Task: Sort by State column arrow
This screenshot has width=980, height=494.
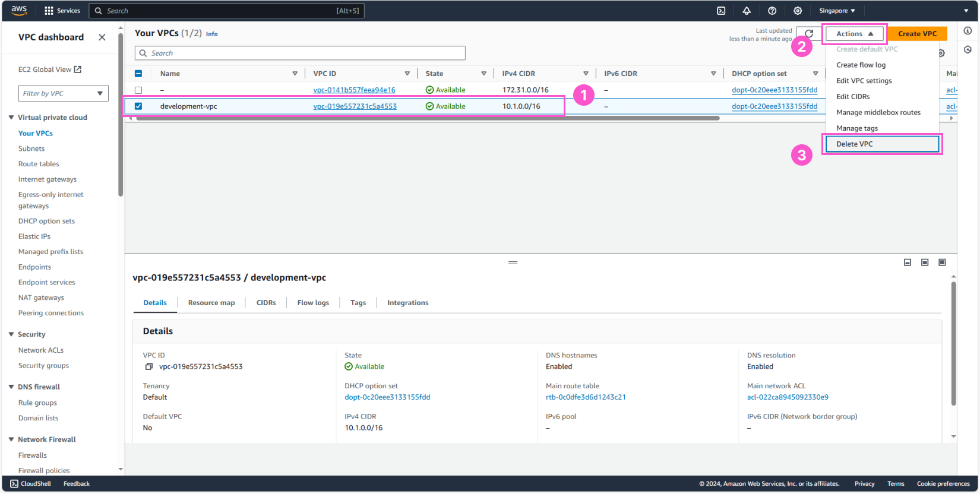Action: click(x=483, y=74)
